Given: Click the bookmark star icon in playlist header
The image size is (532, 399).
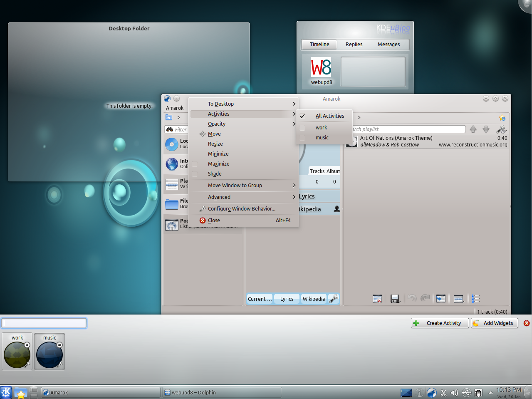Looking at the screenshot, I should pos(502,118).
